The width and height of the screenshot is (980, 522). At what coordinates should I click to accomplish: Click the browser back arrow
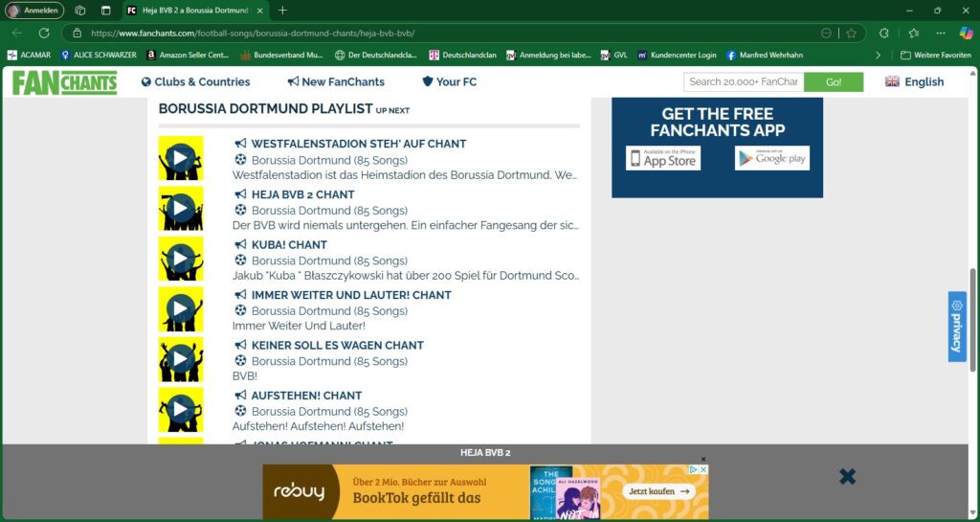pyautogui.click(x=17, y=34)
